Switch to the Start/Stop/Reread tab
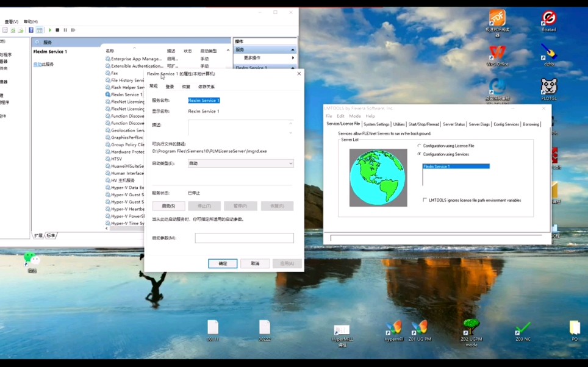Viewport: 588px width, 367px height. [424, 124]
